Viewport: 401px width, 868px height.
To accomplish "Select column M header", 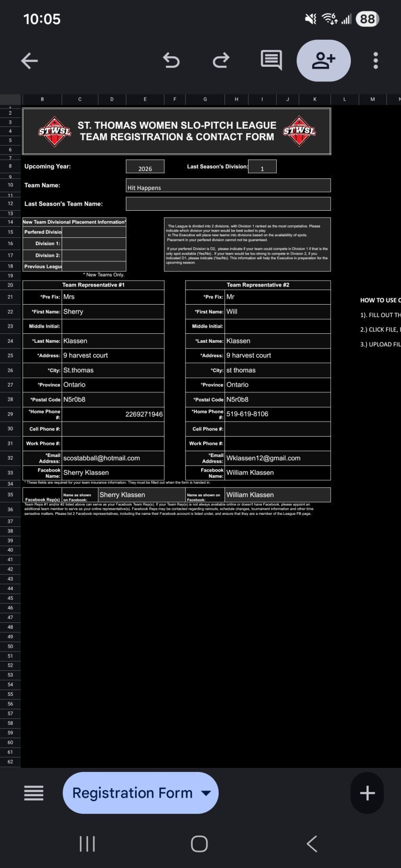I will pos(372,99).
